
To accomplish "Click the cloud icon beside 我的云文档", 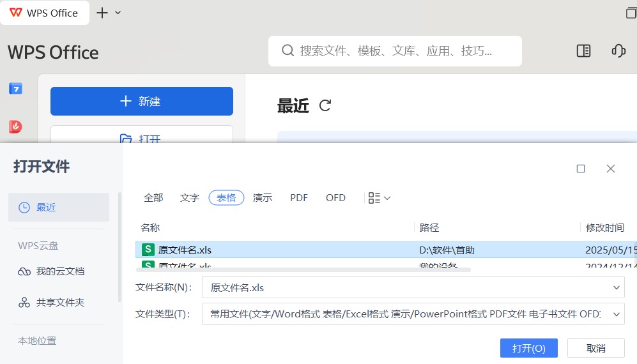I will [24, 271].
